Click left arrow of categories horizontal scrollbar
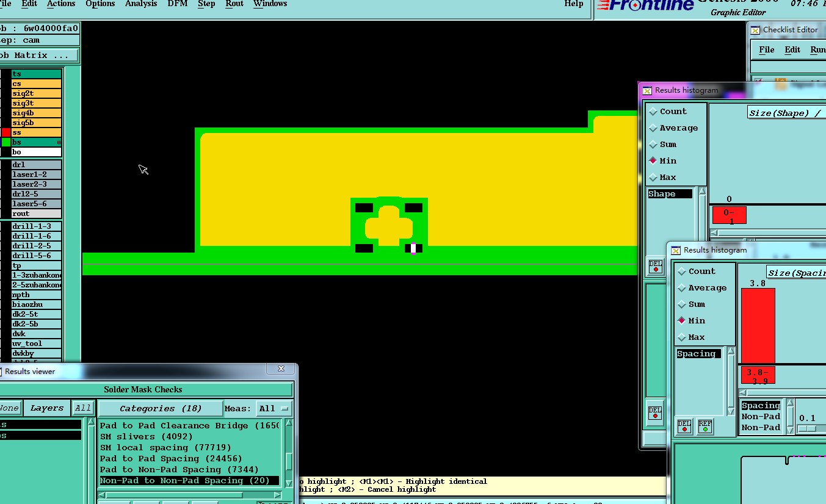Screen dimensions: 826x504 coord(102,495)
